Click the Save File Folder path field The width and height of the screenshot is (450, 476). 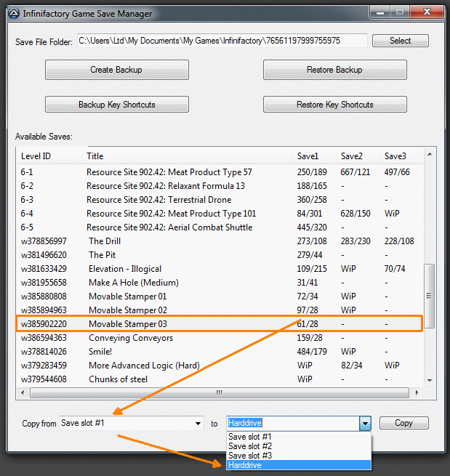pyautogui.click(x=222, y=41)
